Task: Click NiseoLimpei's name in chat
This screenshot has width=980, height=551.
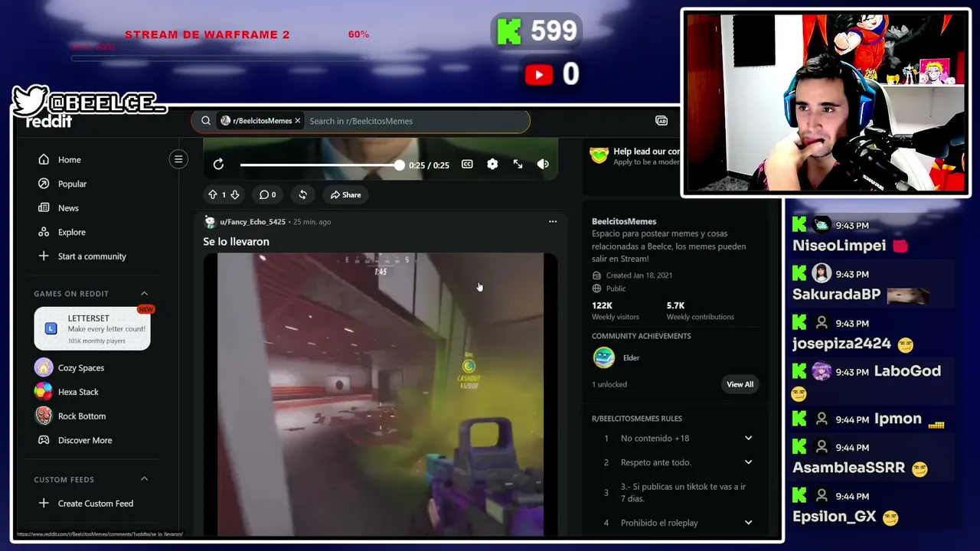Action: click(839, 246)
